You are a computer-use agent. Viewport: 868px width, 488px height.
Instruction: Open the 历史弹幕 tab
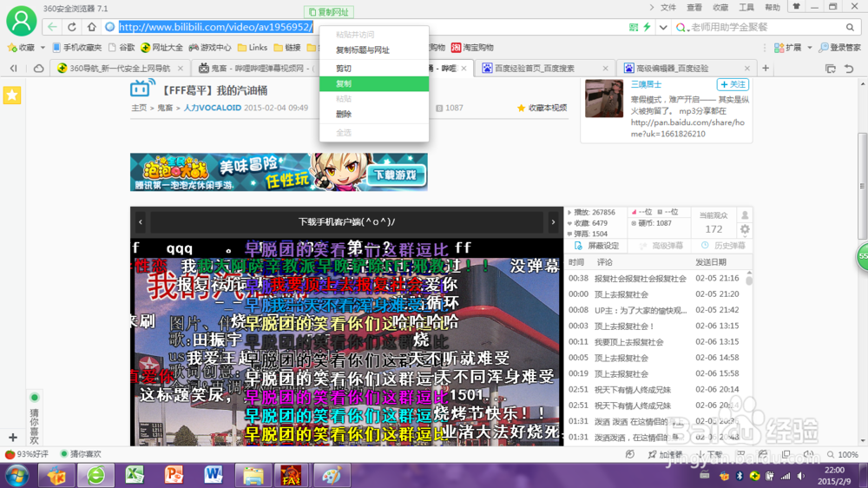point(723,246)
